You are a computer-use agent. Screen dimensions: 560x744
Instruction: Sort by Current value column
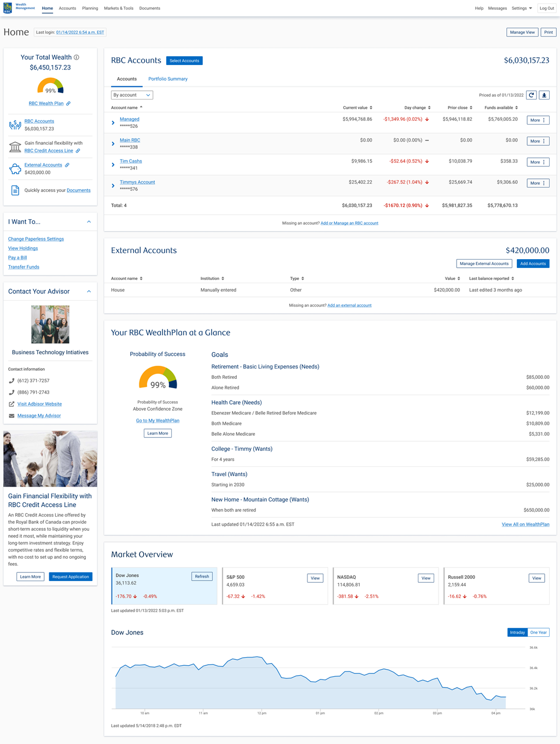(x=358, y=108)
